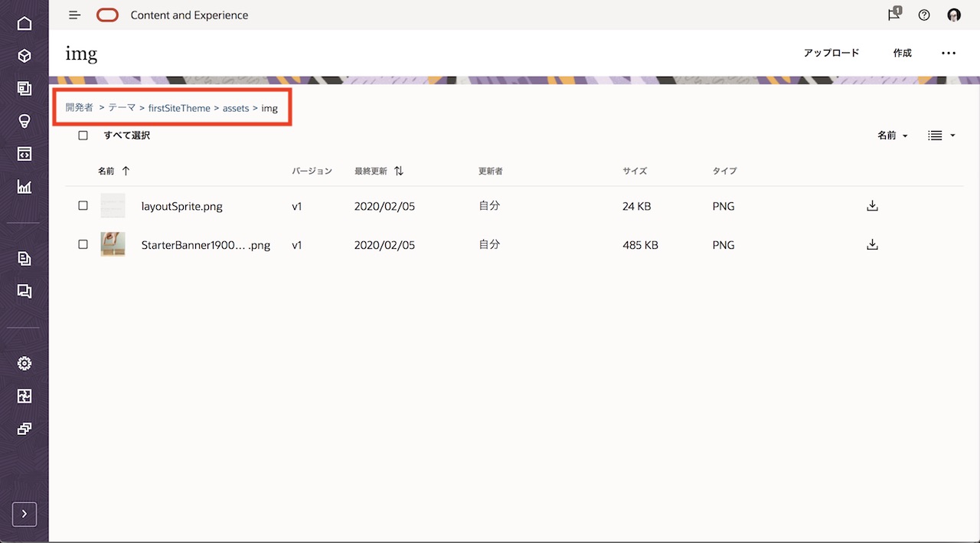Check the すべて選択 select-all checkbox

tap(83, 136)
